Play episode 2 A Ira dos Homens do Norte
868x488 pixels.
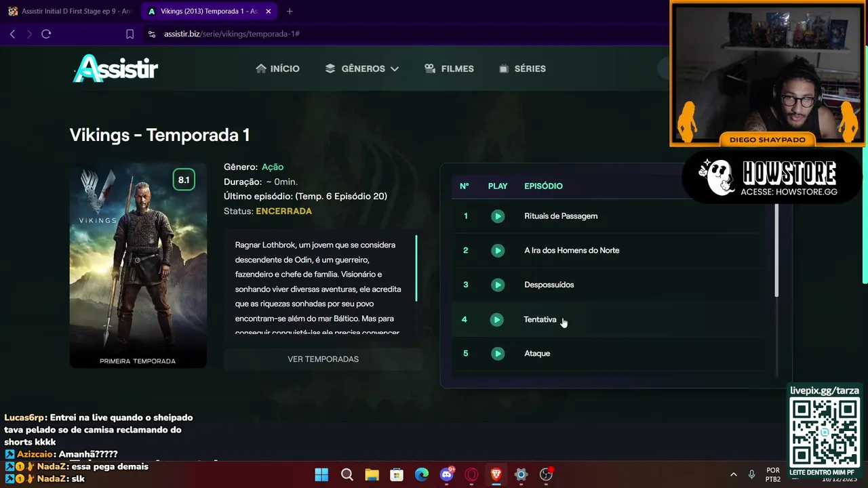[498, 251]
